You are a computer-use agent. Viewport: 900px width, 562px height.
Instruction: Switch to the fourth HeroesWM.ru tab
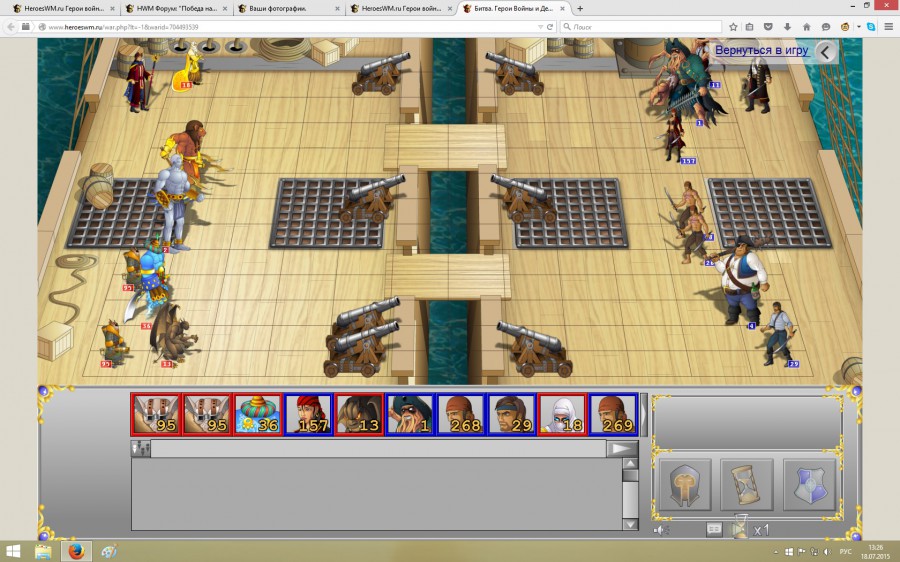point(401,9)
